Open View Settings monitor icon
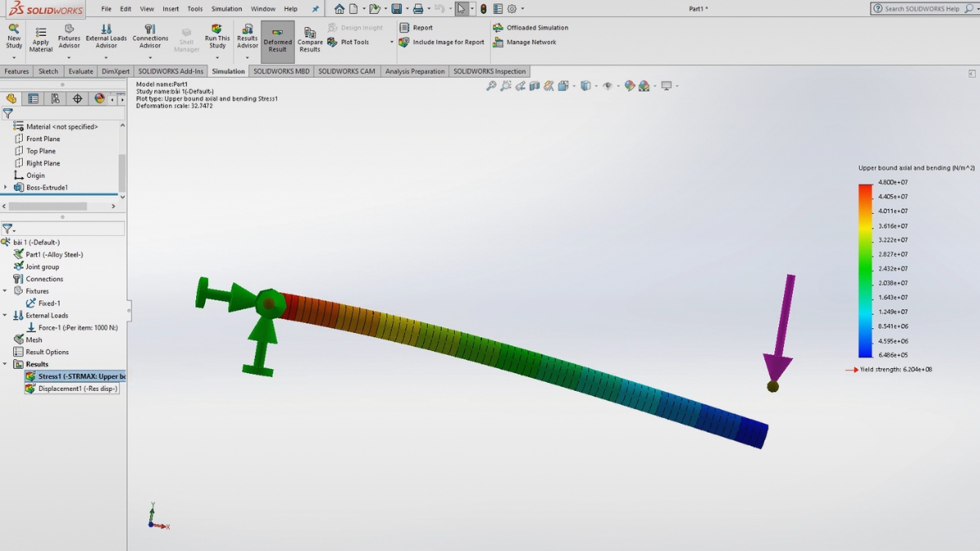Screen dimensions: 980x551 (666, 86)
